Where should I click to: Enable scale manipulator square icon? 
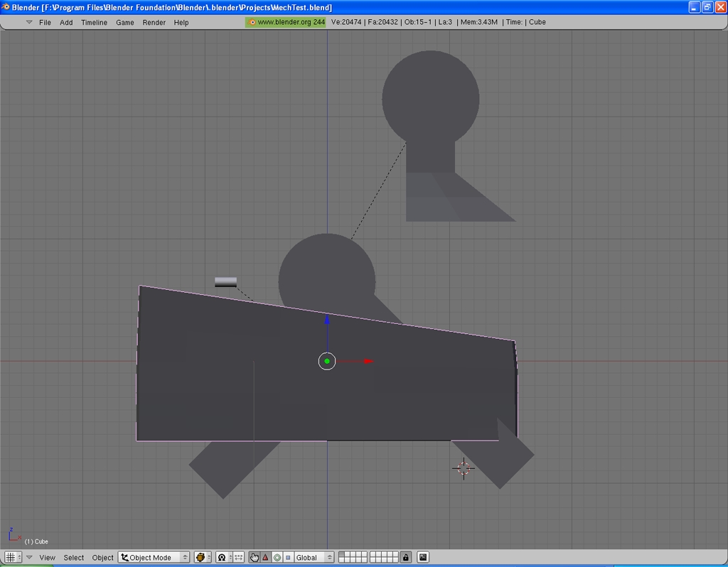tap(288, 557)
